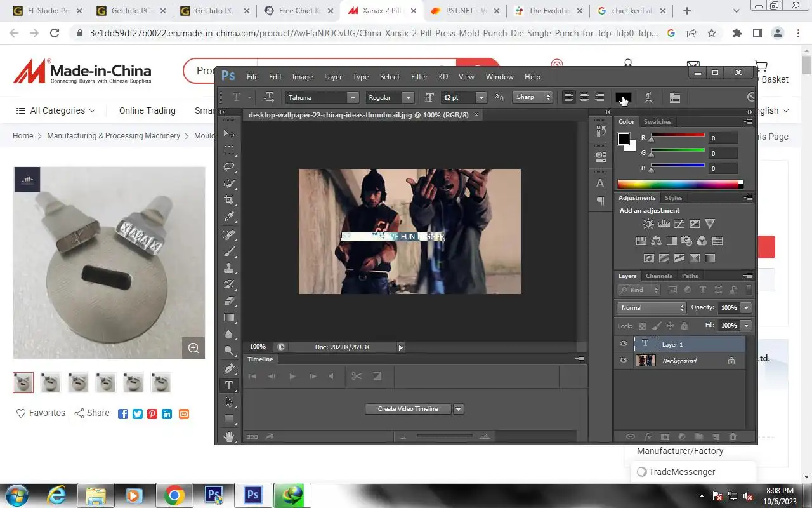Open the Tahoma font family dropdown
The height and width of the screenshot is (508, 812).
(x=353, y=97)
